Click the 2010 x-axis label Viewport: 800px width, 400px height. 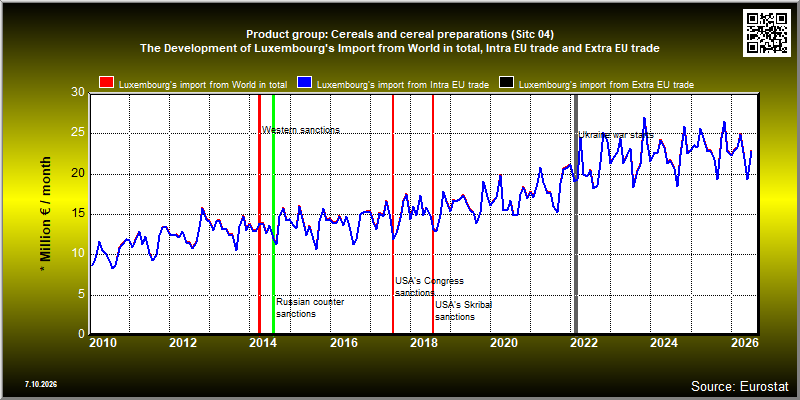point(103,342)
